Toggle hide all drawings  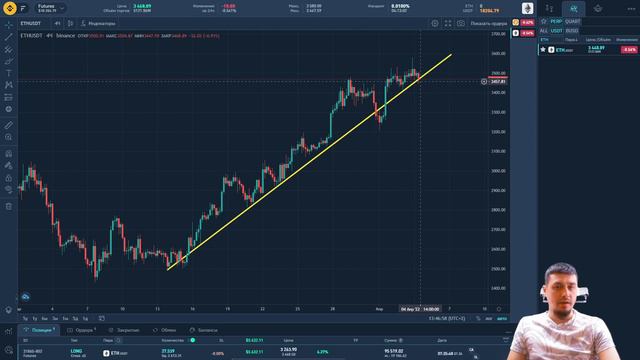(9, 189)
